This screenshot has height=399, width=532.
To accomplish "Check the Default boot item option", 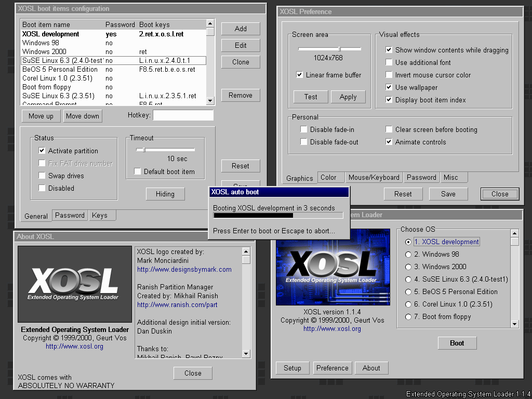I will pyautogui.click(x=138, y=171).
